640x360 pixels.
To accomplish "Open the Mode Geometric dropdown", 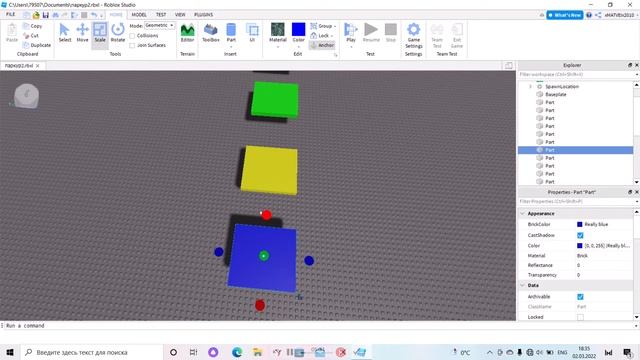I will click(x=160, y=25).
